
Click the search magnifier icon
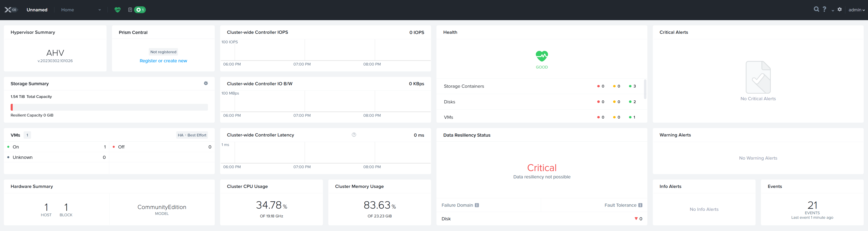coord(816,10)
